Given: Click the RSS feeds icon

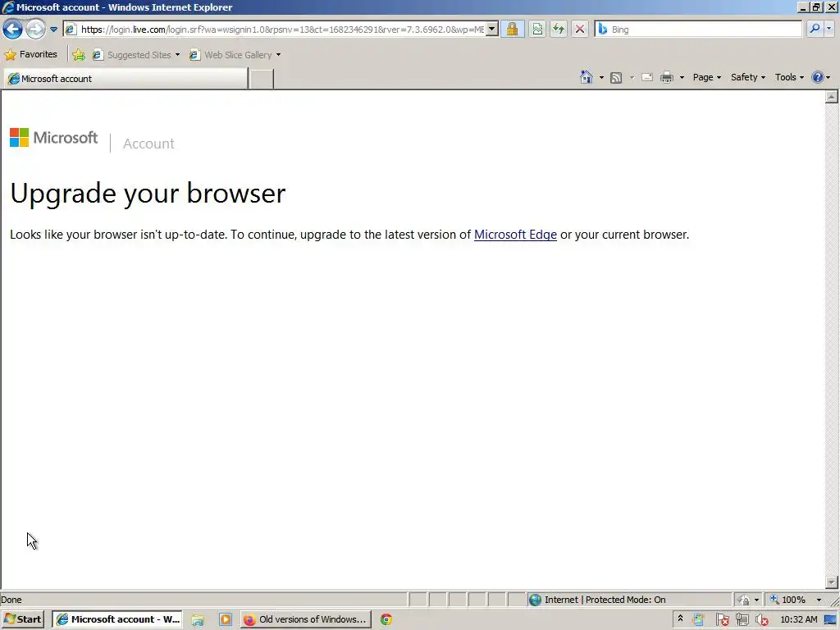Looking at the screenshot, I should point(616,78).
